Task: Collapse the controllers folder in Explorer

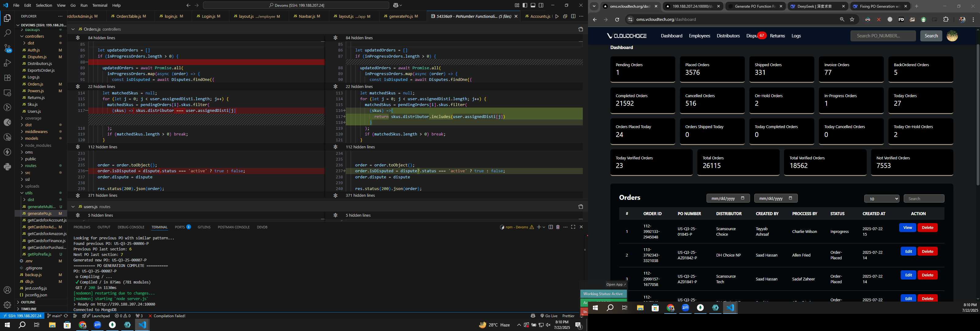Action: (x=34, y=36)
